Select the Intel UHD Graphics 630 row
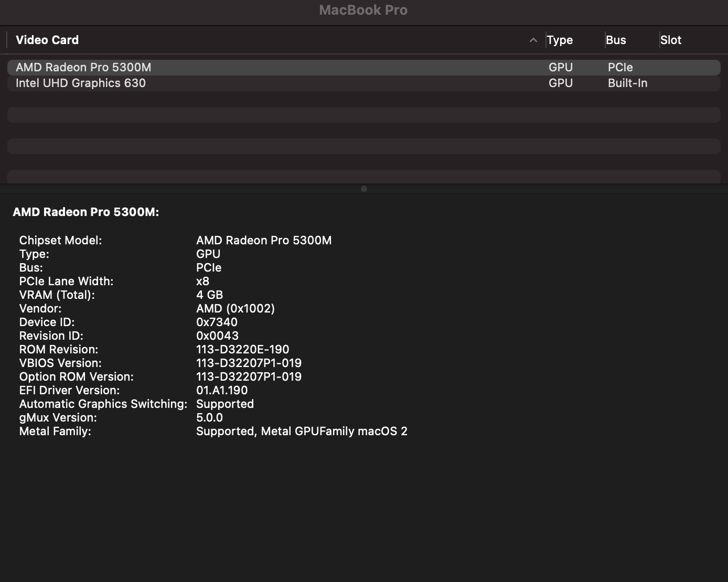Screen dimensions: 728x582 coord(363,83)
